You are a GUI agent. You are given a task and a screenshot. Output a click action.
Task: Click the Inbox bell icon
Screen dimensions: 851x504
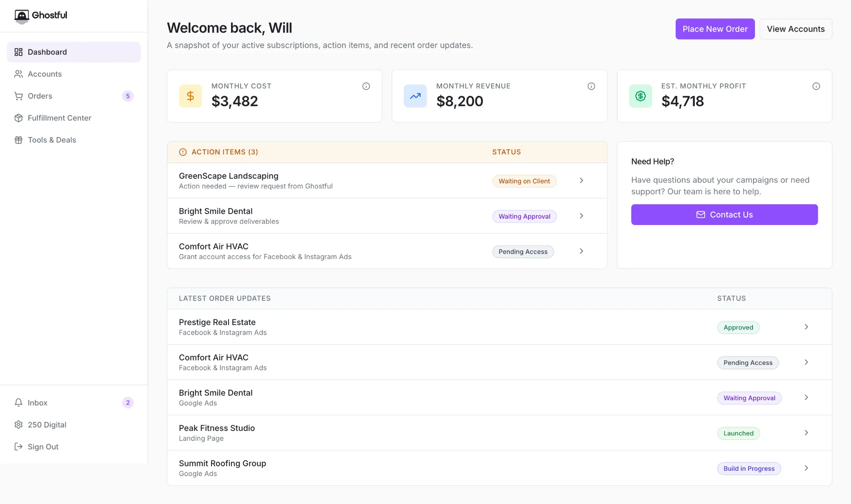[18, 402]
